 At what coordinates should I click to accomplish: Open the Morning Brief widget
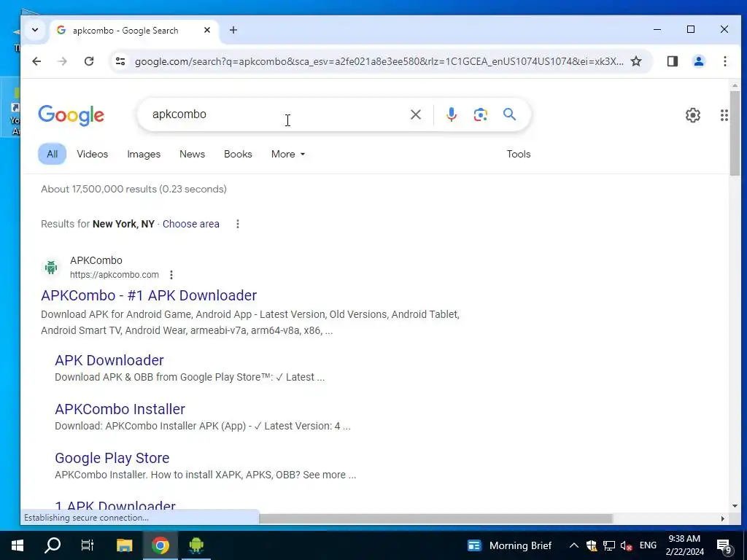[510, 545]
